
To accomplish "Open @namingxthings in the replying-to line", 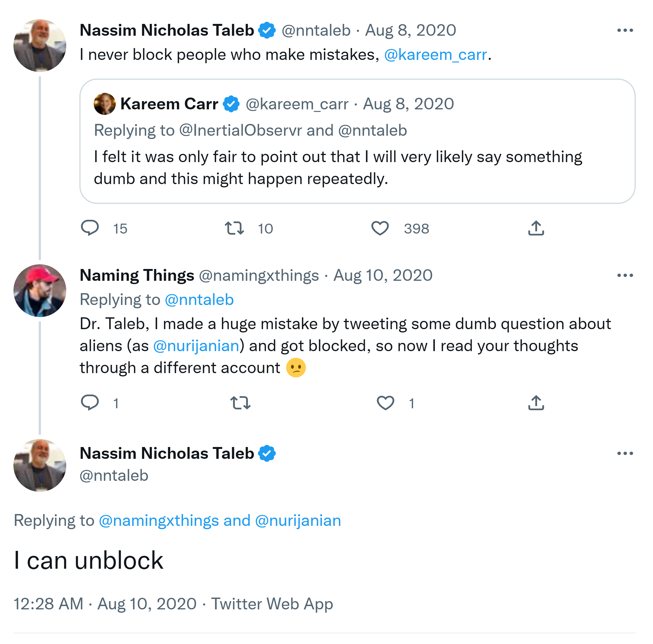I will (159, 521).
